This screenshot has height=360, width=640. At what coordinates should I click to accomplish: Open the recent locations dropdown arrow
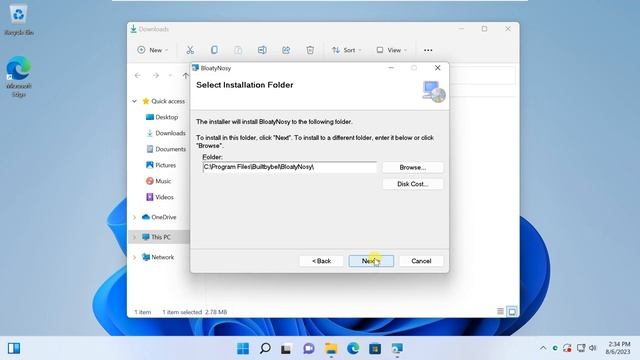pos(170,76)
